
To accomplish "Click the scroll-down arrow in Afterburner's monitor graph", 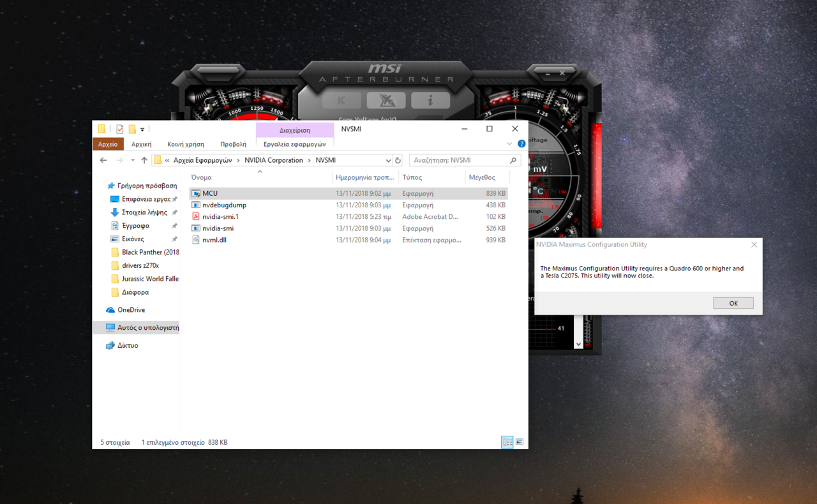I will [x=578, y=344].
